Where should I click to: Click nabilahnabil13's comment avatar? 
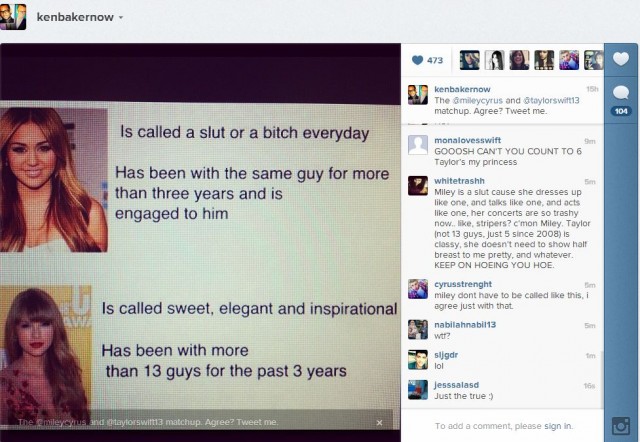(417, 328)
